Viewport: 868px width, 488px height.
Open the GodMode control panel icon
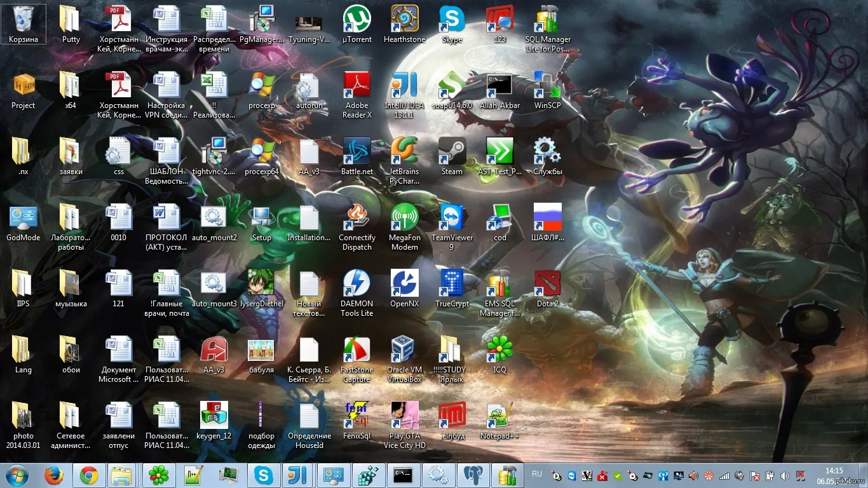click(24, 222)
